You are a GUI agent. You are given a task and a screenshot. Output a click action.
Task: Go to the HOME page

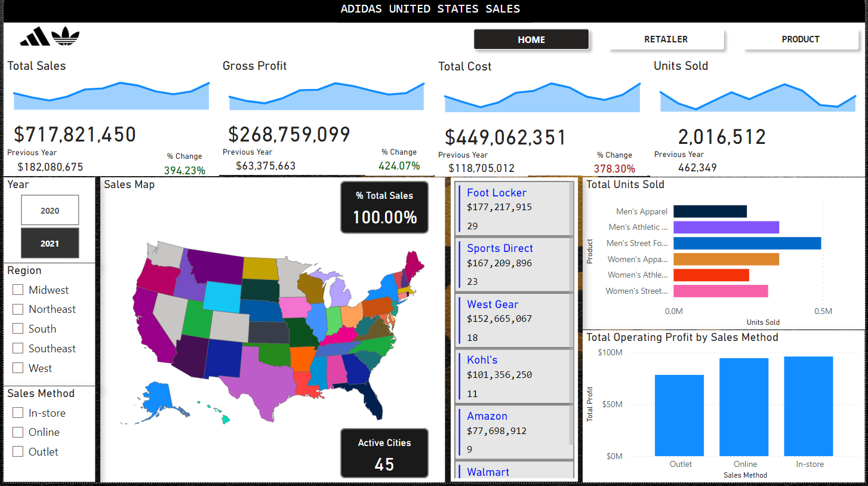point(531,39)
